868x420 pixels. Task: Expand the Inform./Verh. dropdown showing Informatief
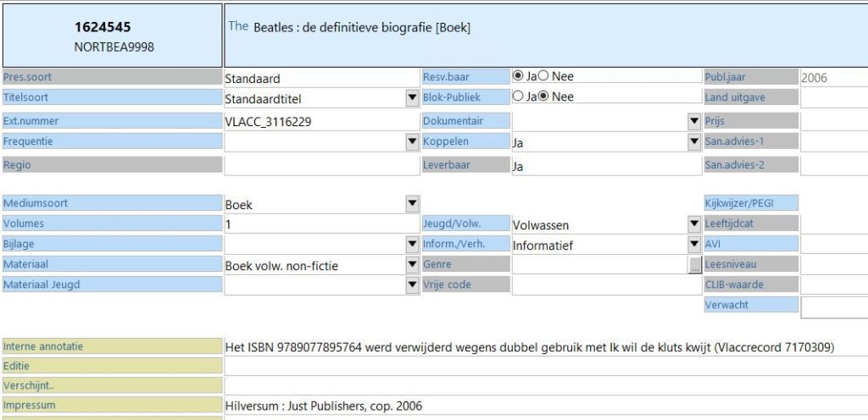pos(694,245)
